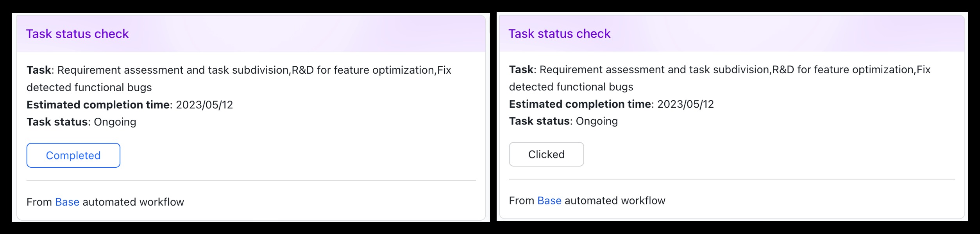This screenshot has width=980, height=234.
Task: Click bold 'Task status' label above Completed button
Action: tap(57, 122)
